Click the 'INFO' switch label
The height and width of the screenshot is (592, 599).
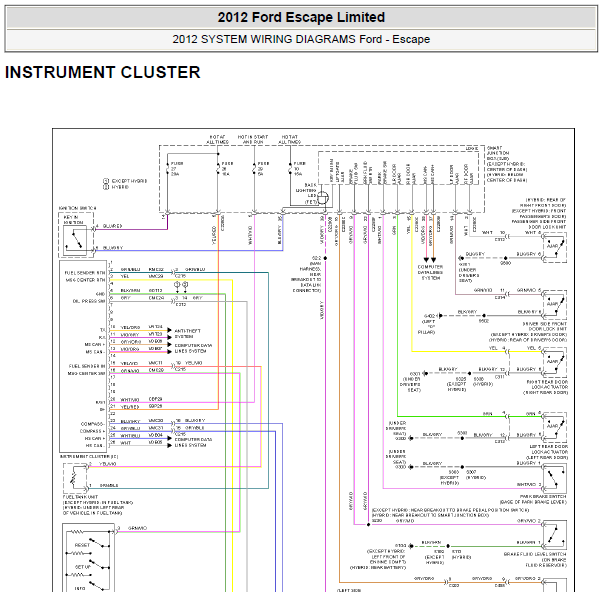(80, 588)
